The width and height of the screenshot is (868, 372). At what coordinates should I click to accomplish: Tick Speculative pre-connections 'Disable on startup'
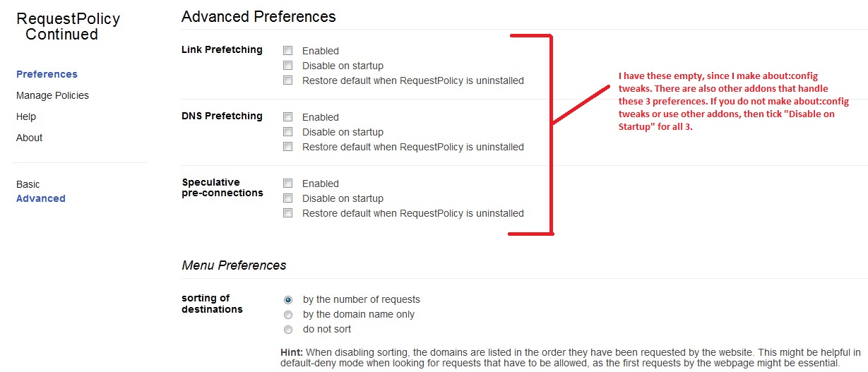[x=287, y=198]
